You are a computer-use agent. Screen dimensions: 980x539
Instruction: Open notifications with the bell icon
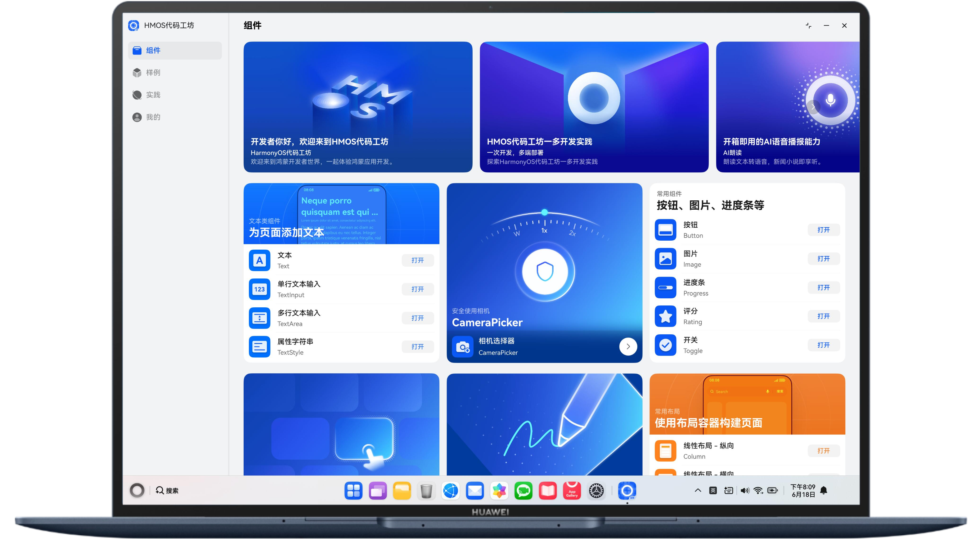[824, 490]
